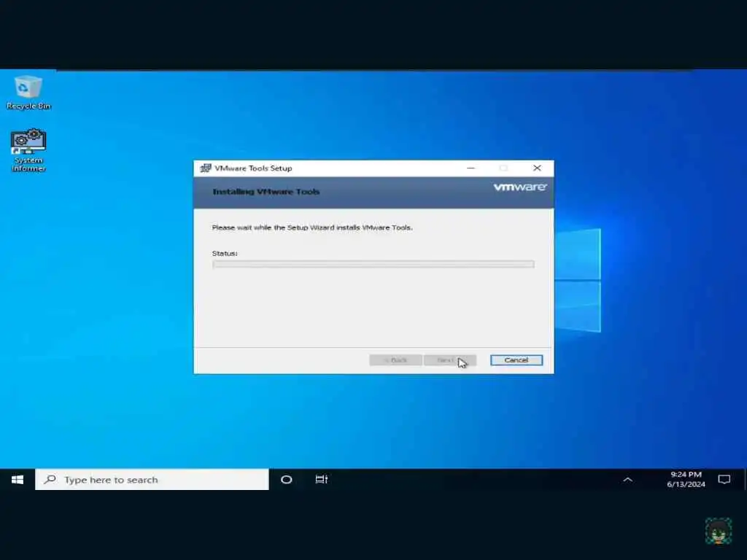Click the disabled Next button in setup
This screenshot has width=747, height=560.
pos(449,360)
